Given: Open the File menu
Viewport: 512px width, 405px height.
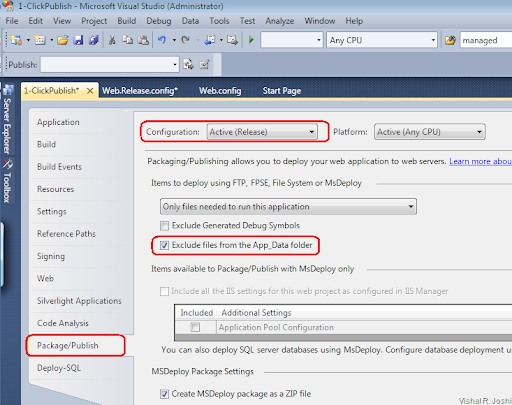Looking at the screenshot, I should 12,21.
